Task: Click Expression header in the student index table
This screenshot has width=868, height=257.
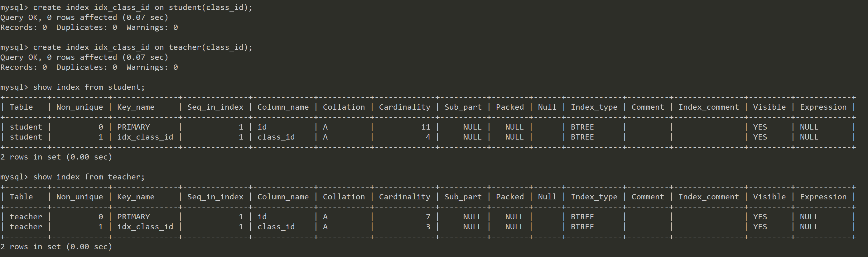Action: coord(823,107)
